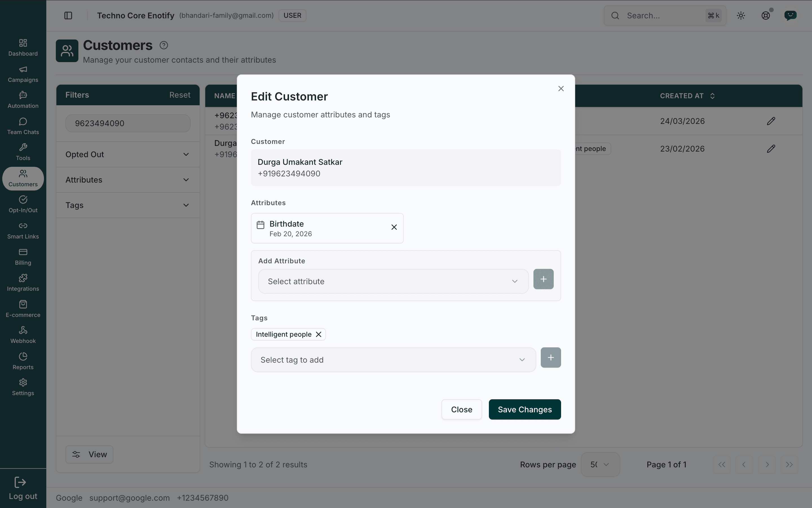
Task: Click the Close button in dialog
Action: [x=461, y=410]
